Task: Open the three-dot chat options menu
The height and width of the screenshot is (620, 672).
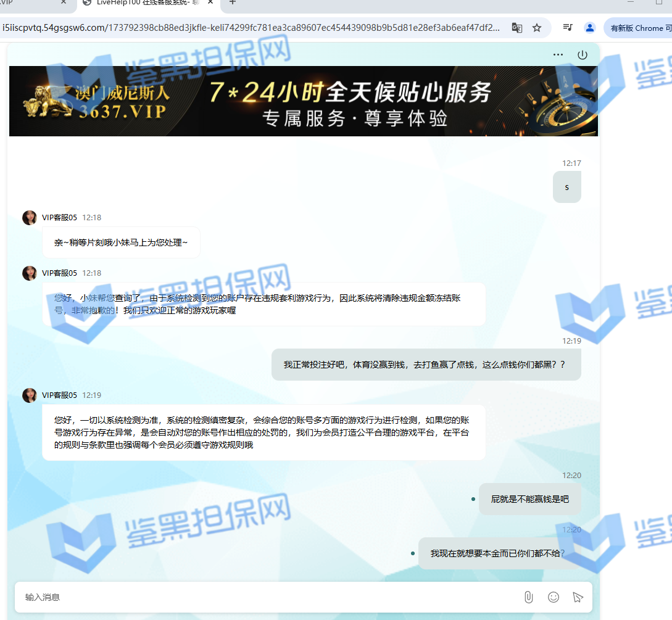Action: click(x=558, y=54)
